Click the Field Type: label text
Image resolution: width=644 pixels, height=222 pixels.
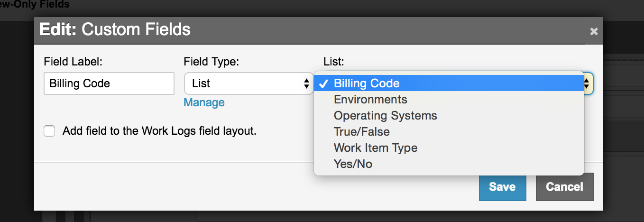pyautogui.click(x=211, y=61)
